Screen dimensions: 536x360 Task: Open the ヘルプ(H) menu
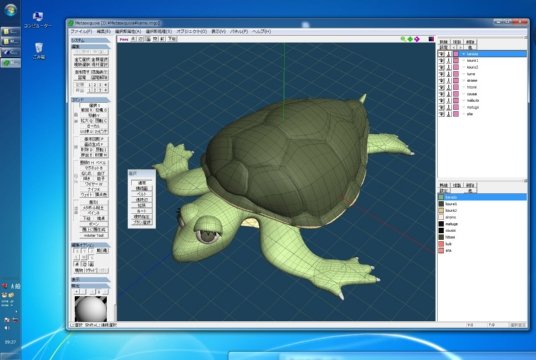[262, 31]
